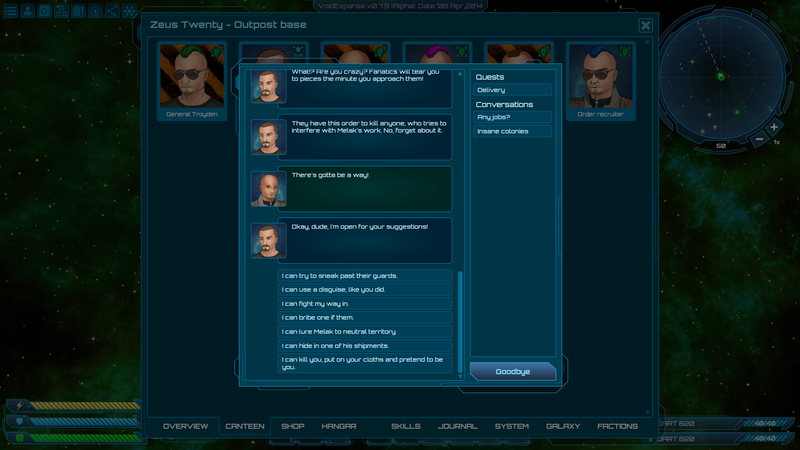Click the cargo crate inventory icon
Image resolution: width=800 pixels, height=450 pixels.
click(x=44, y=11)
